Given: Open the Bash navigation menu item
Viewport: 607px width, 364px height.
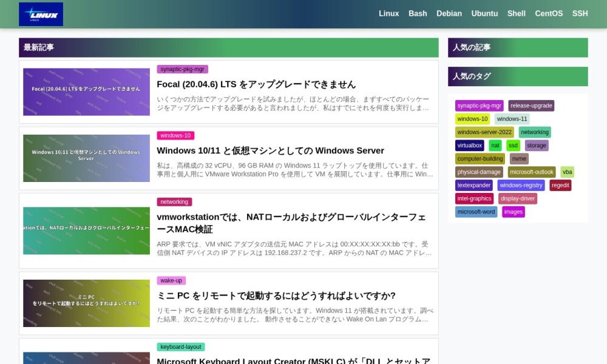Looking at the screenshot, I should (x=418, y=14).
